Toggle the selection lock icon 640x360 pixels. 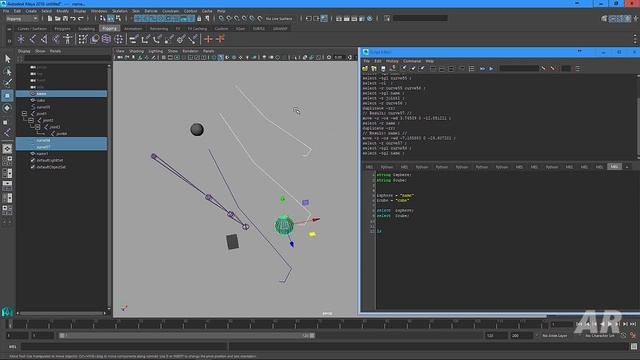pyautogui.click(x=199, y=18)
